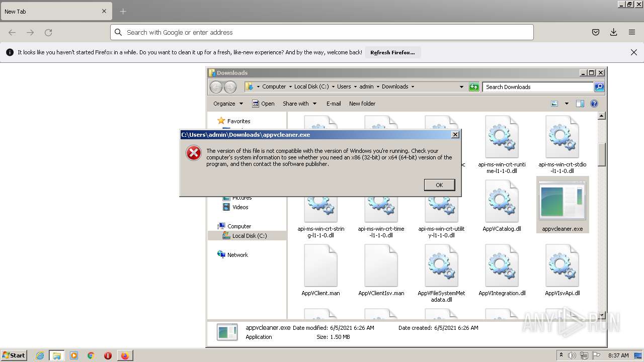Click E-mail in Explorer toolbar
This screenshot has width=644, height=362.
pos(334,104)
